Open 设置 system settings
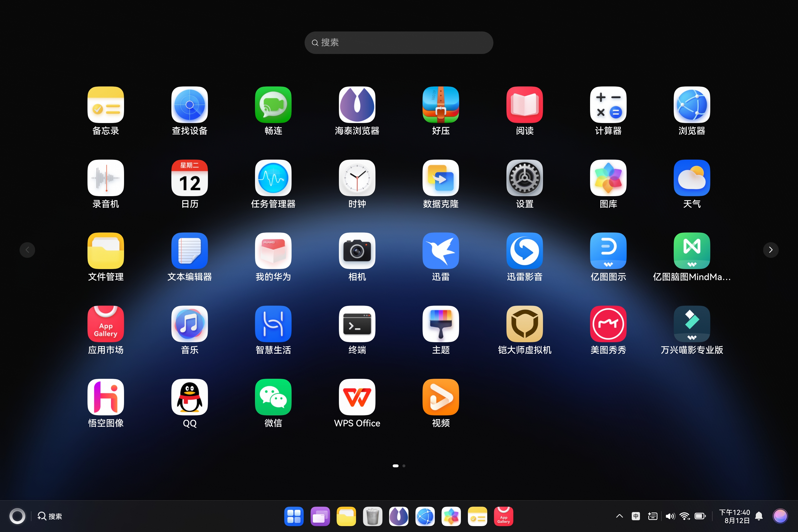The height and width of the screenshot is (532, 798). 525,178
